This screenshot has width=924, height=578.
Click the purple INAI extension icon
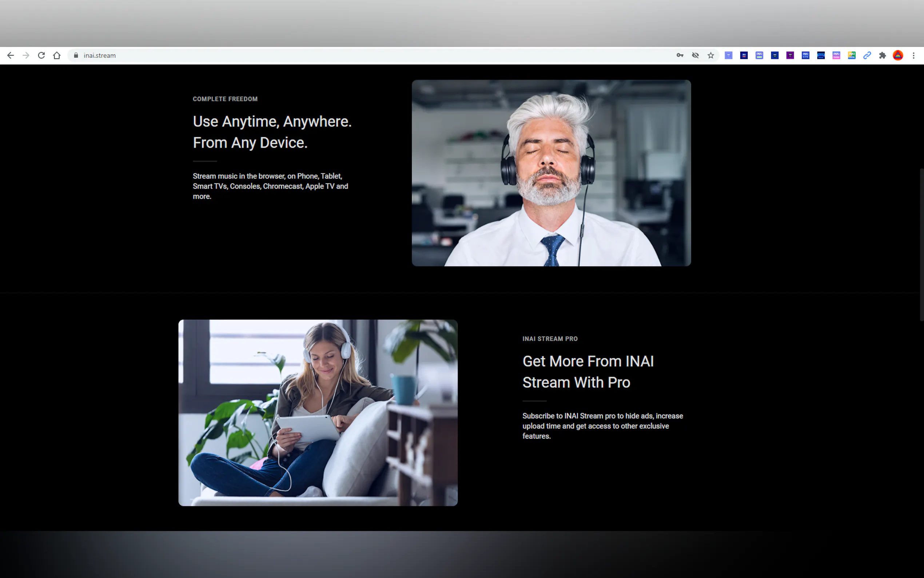click(790, 55)
